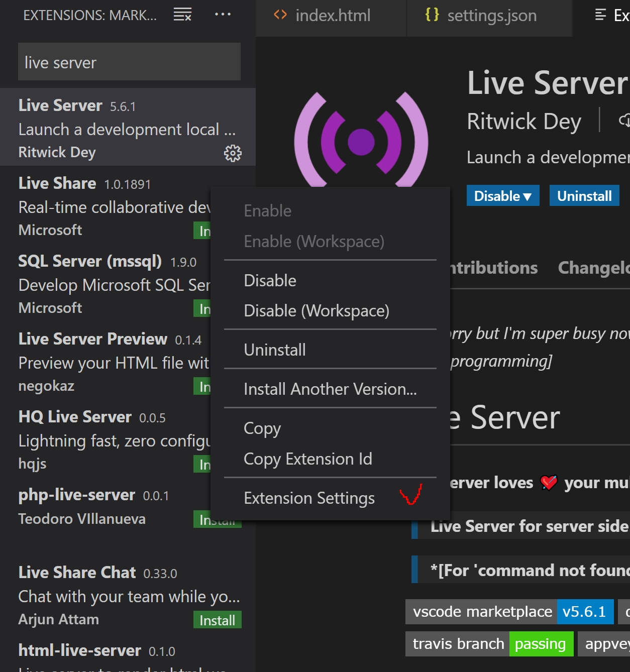Select Install Another Version menu entry
Image resolution: width=630 pixels, height=672 pixels.
click(330, 389)
